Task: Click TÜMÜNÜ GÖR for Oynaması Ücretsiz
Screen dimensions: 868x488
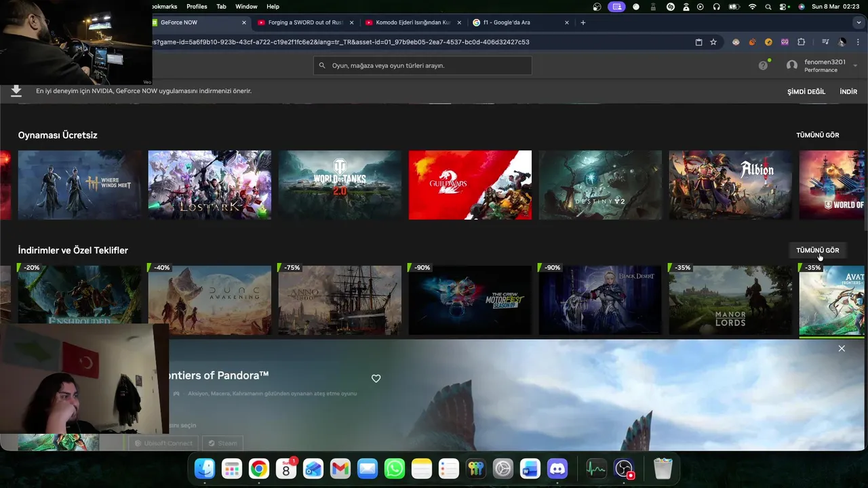Action: click(x=817, y=135)
